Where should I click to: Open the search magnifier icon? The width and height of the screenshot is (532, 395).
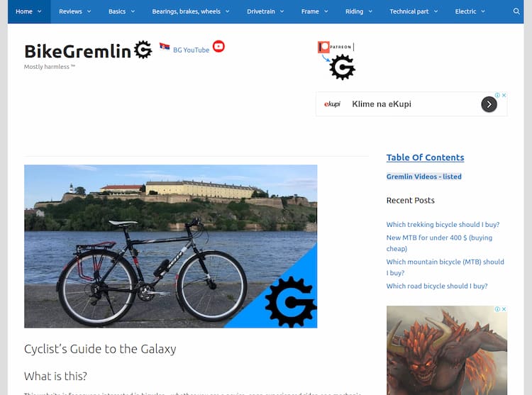coord(516,11)
